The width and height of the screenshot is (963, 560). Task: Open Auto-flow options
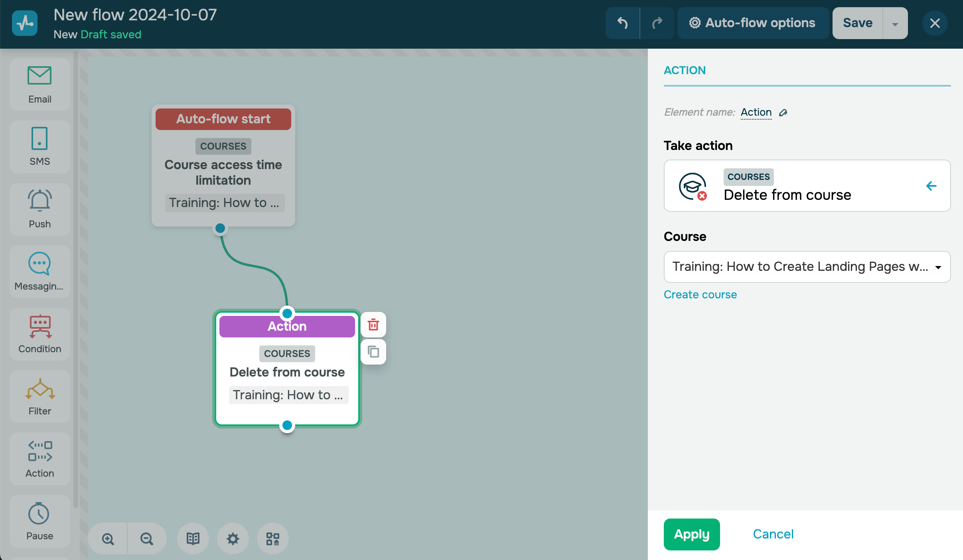[x=753, y=23]
